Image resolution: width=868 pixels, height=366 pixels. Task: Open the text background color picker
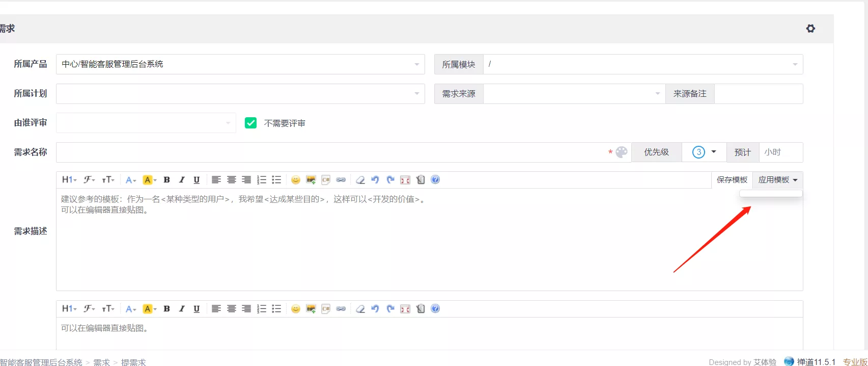pyautogui.click(x=149, y=180)
